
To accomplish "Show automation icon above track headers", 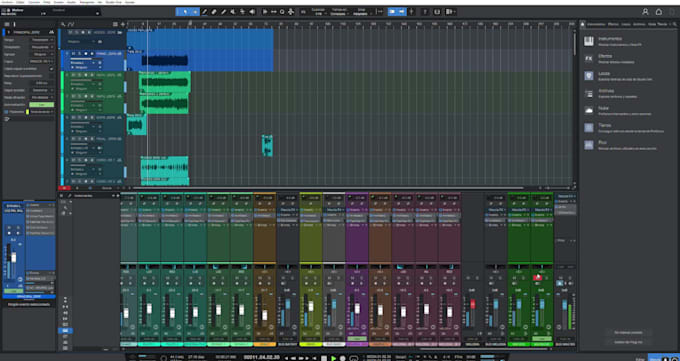I will (x=71, y=24).
